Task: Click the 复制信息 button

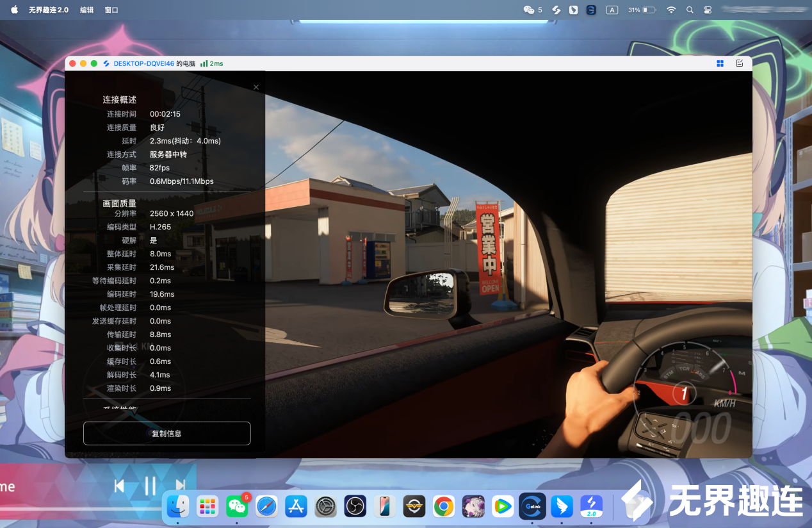Action: tap(166, 433)
